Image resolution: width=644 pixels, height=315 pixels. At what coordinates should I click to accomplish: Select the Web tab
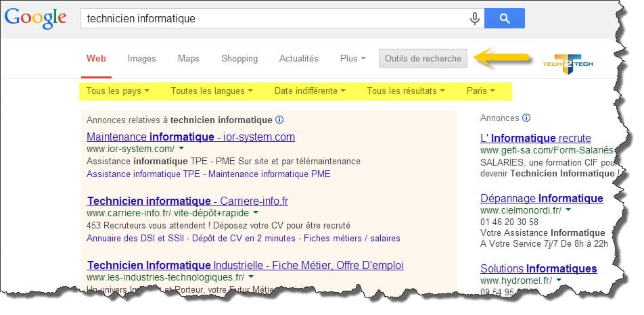[x=96, y=59]
